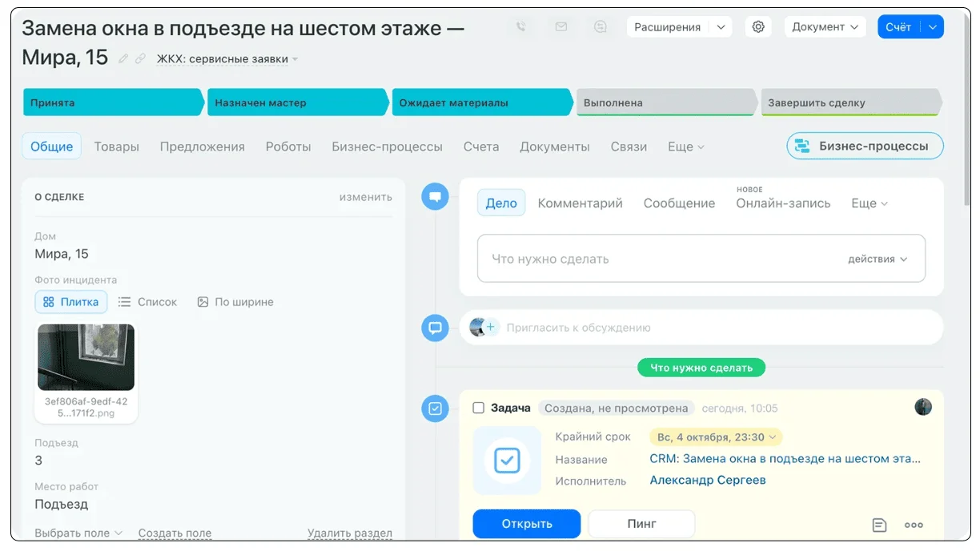980x551 pixels.
Task: Select the Сообщение activity tab
Action: [x=680, y=203]
